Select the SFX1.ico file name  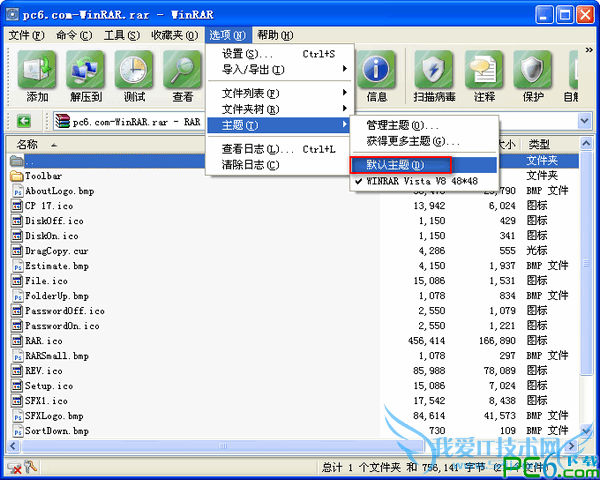coord(46,401)
